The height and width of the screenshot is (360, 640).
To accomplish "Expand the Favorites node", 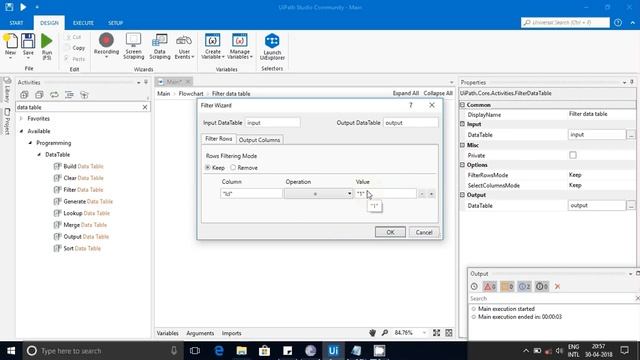I will pyautogui.click(x=21, y=118).
